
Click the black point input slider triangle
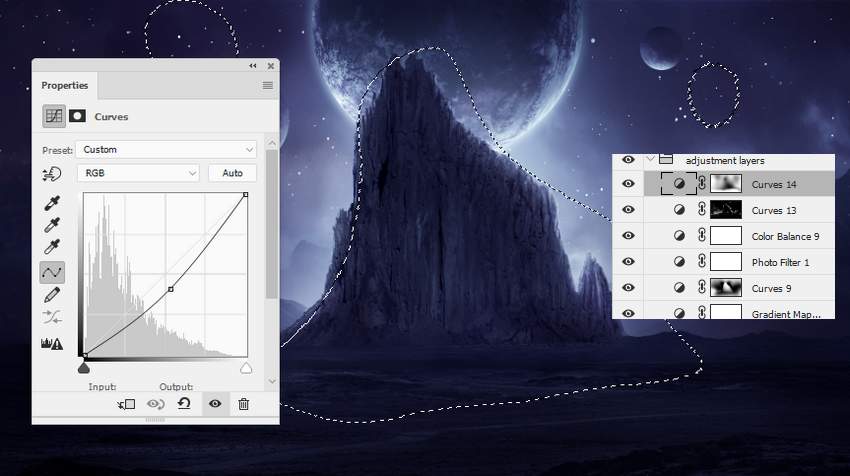coord(83,368)
